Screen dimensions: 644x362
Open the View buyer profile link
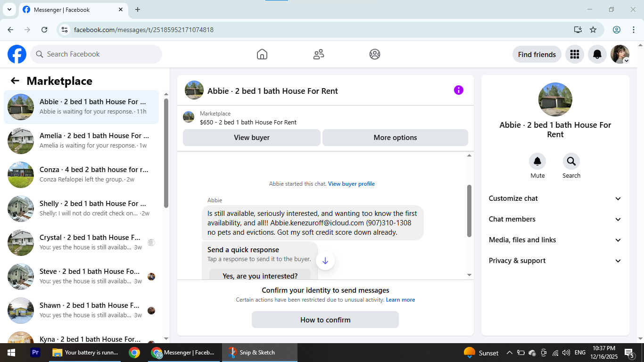(351, 184)
